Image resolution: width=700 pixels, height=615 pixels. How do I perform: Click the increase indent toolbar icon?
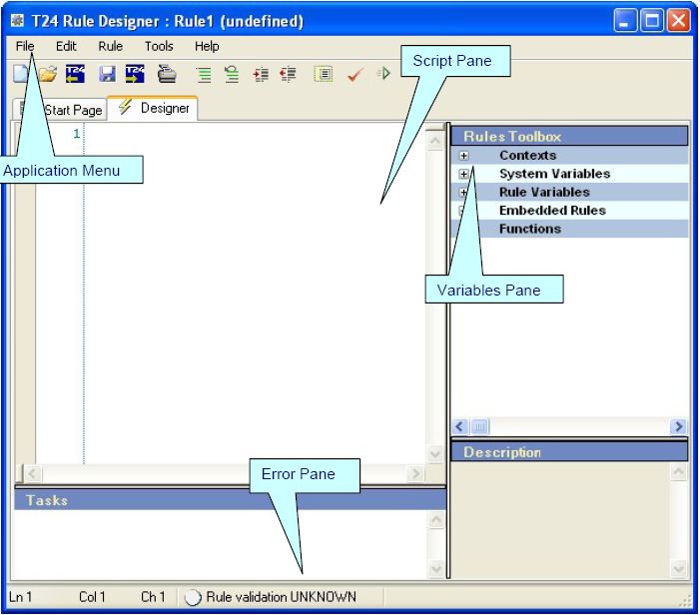[261, 74]
